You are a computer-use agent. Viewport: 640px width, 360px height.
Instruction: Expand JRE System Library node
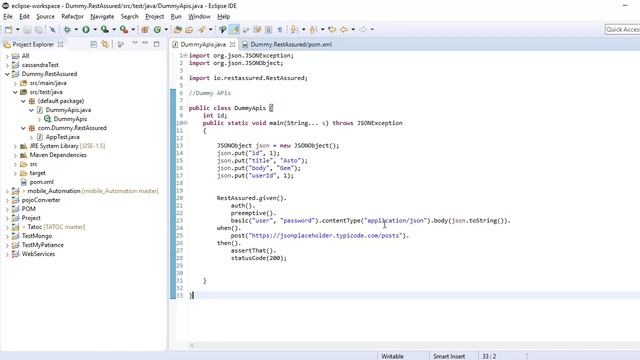15,146
